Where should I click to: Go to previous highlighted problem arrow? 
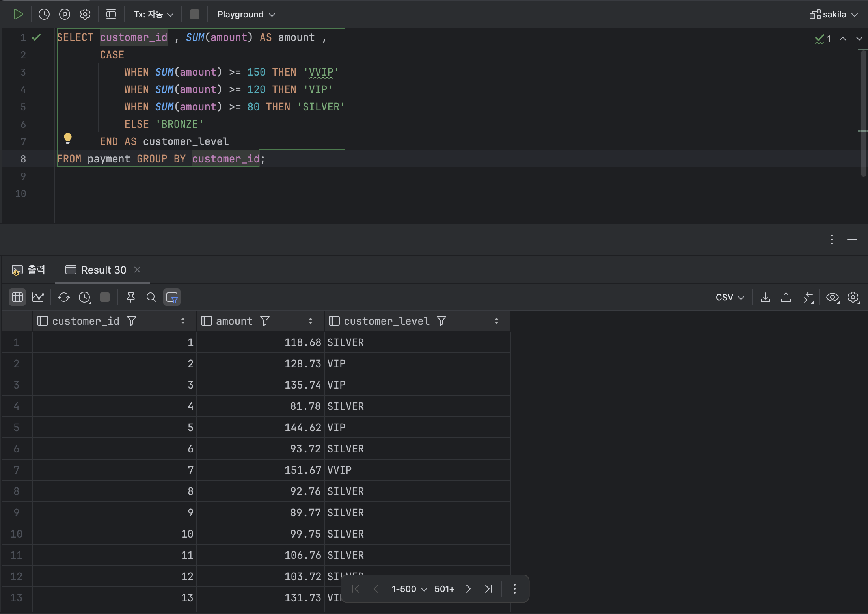pos(843,39)
